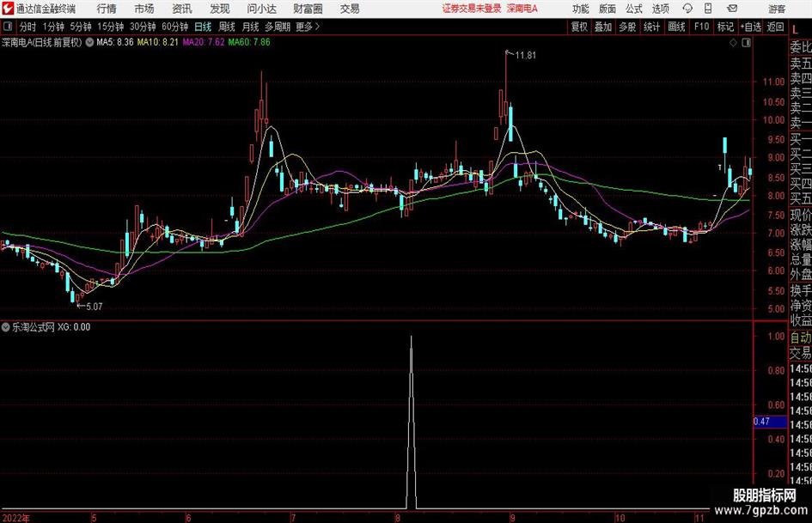Select the 日线 daily period tab
Viewport: 812px width, 523px height.
203,27
